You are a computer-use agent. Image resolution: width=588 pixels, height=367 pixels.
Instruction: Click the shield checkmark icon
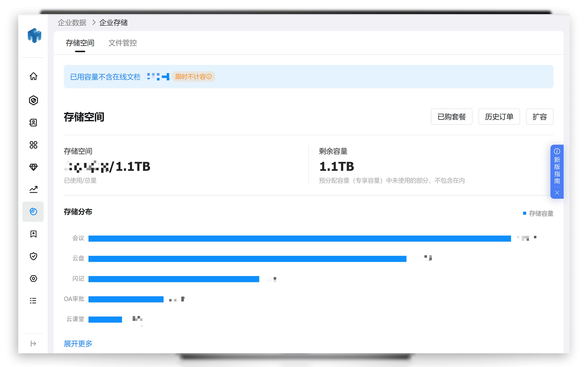[x=33, y=256]
